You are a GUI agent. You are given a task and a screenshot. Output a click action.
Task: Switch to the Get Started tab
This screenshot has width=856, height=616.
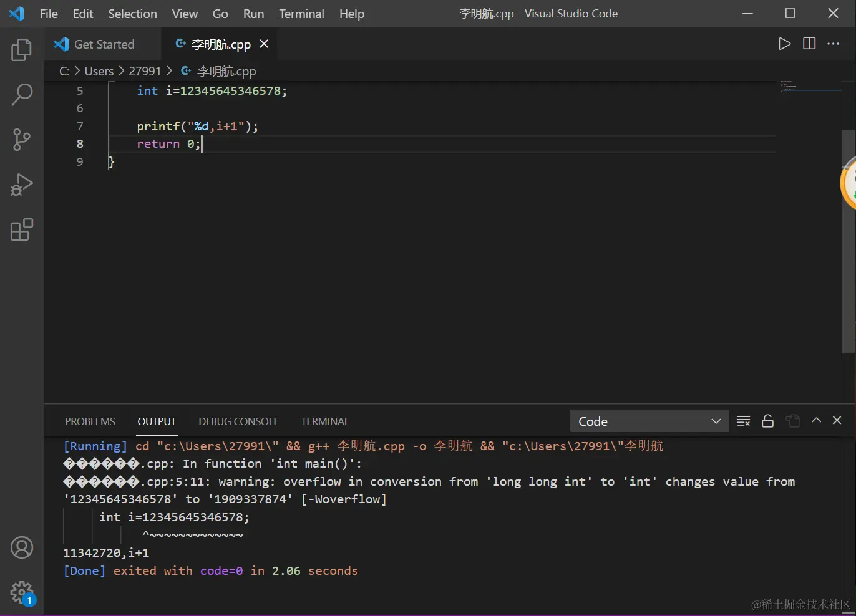pos(103,44)
